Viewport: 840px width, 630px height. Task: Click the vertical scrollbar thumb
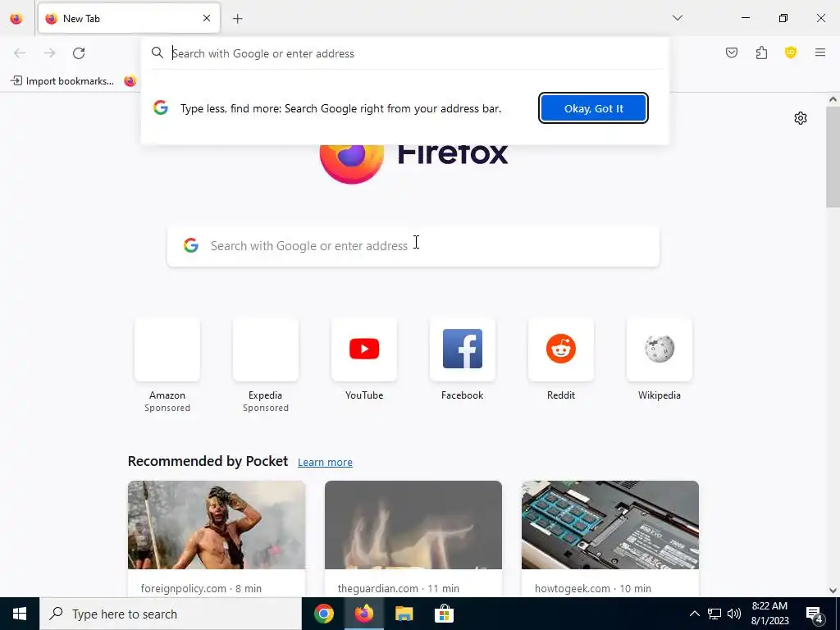[x=833, y=157]
